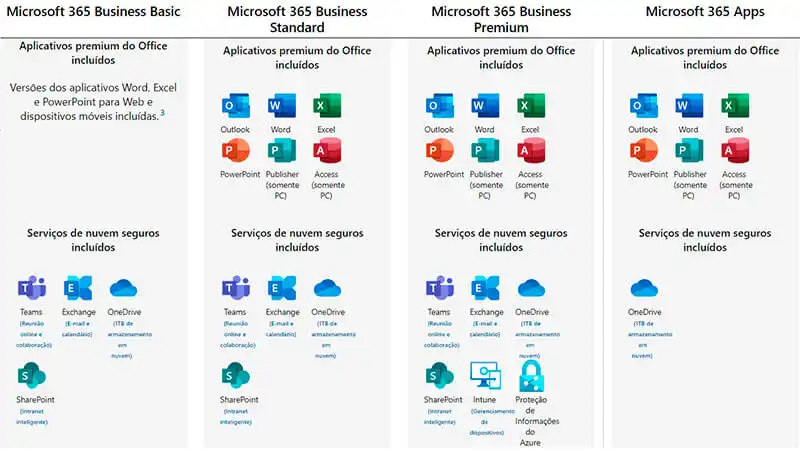Open footnote 3 link in Business Basic

tap(162, 112)
